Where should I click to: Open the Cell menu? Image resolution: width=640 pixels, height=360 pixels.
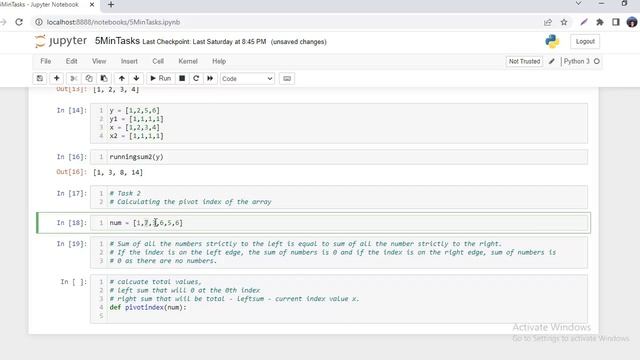click(x=158, y=61)
